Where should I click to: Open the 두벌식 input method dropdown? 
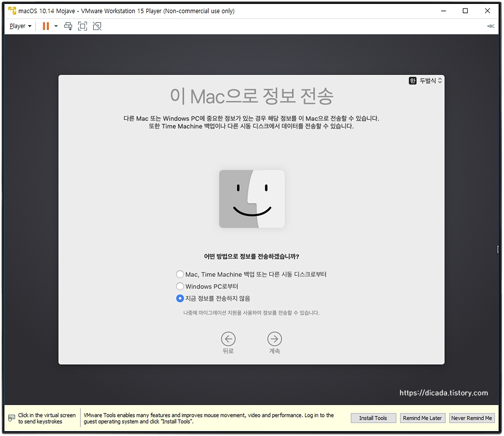[x=431, y=81]
